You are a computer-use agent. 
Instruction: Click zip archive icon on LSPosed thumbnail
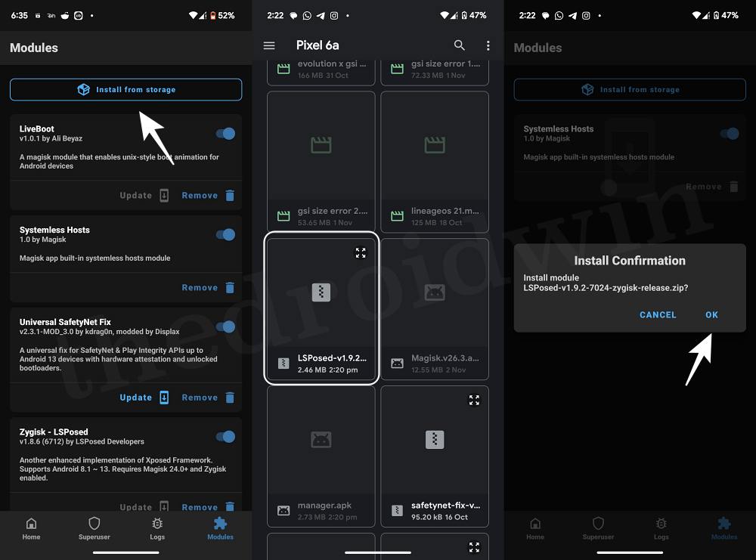pyautogui.click(x=321, y=292)
